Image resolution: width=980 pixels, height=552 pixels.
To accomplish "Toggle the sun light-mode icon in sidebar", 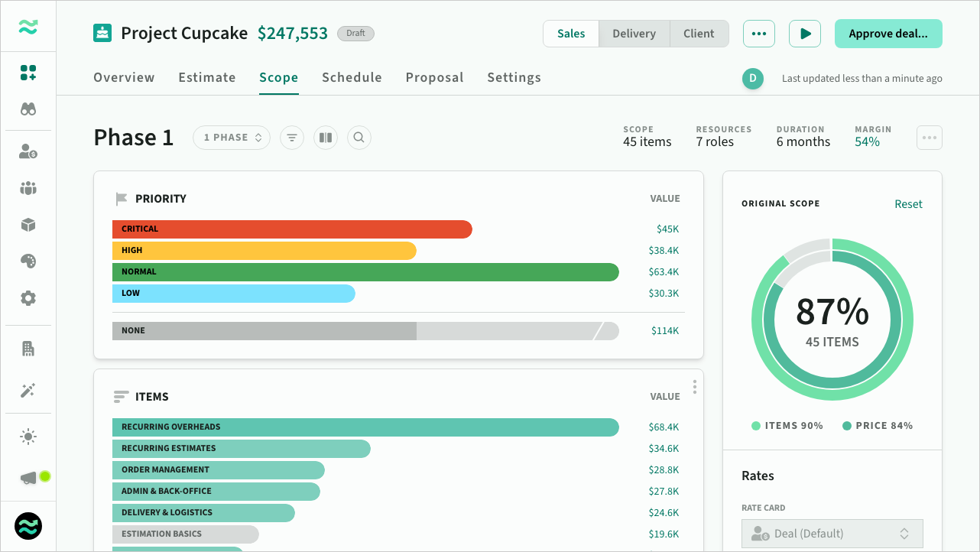I will tap(28, 437).
